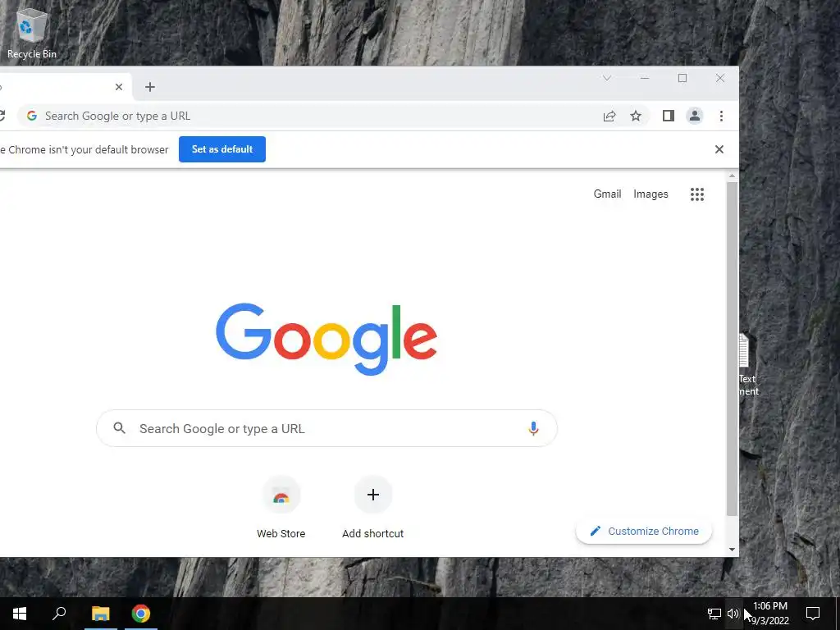The width and height of the screenshot is (840, 630).
Task: Click Set as default button
Action: (x=222, y=149)
